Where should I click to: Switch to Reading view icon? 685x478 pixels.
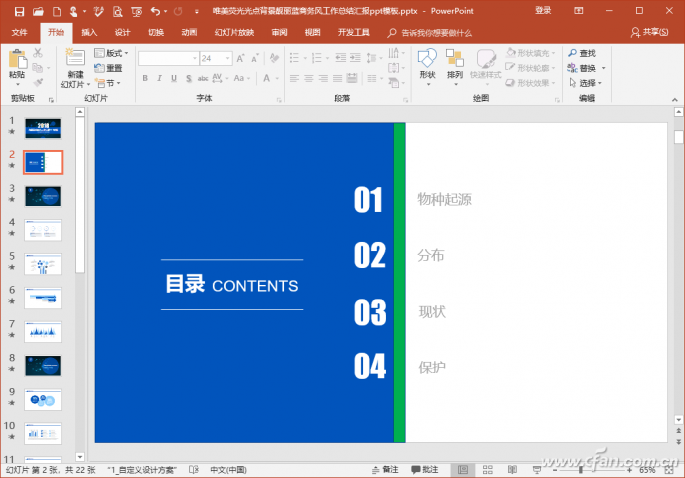click(512, 470)
